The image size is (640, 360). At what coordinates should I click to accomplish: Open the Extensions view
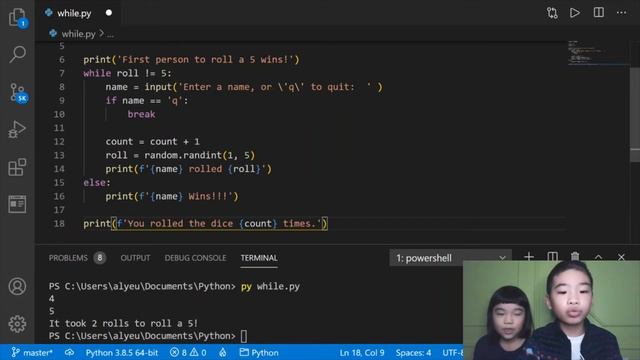click(17, 167)
